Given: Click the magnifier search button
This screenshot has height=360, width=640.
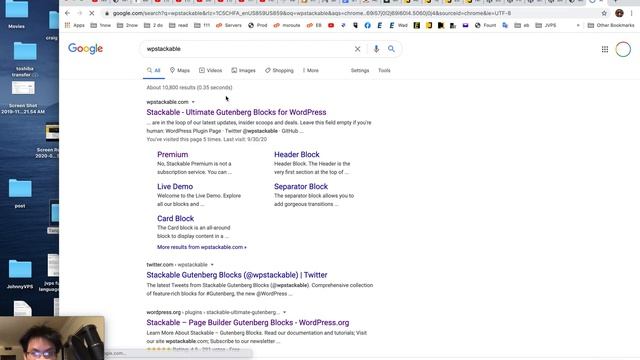Looking at the screenshot, I should [391, 49].
